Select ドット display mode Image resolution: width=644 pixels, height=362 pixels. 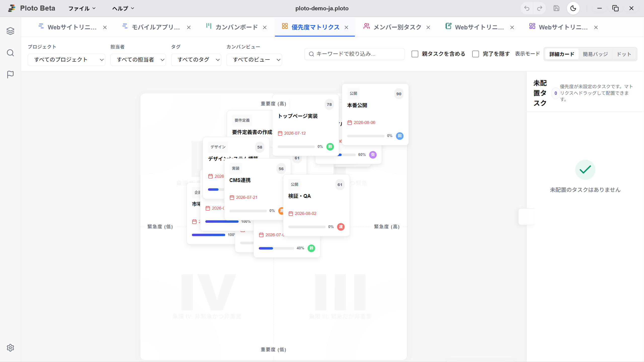click(x=624, y=54)
